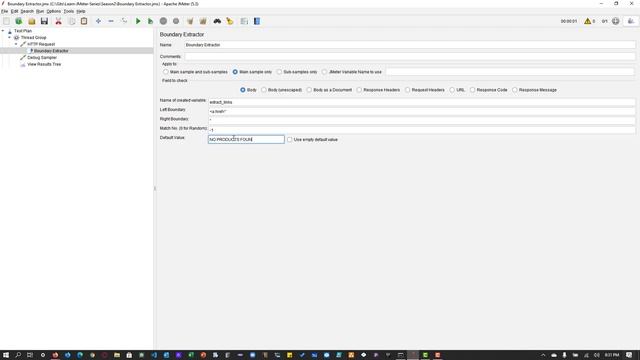Open the Edit menu
The width and height of the screenshot is (640, 360).
[14, 11]
